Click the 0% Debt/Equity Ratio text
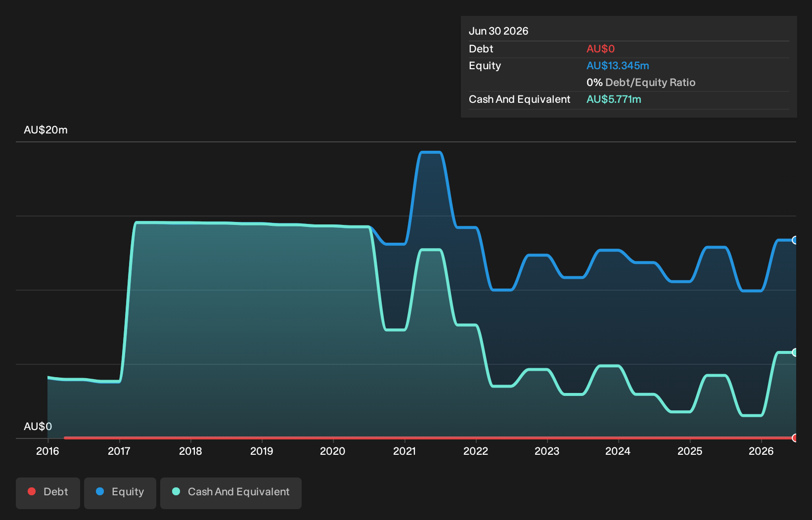This screenshot has width=812, height=520. pos(641,83)
